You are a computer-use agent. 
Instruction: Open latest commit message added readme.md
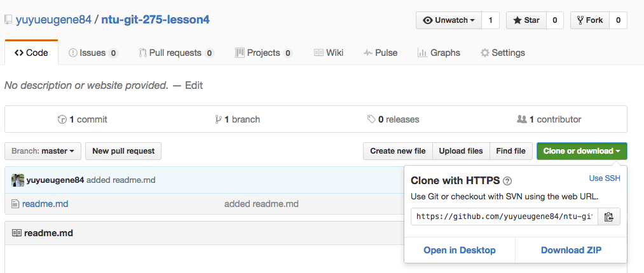point(121,180)
